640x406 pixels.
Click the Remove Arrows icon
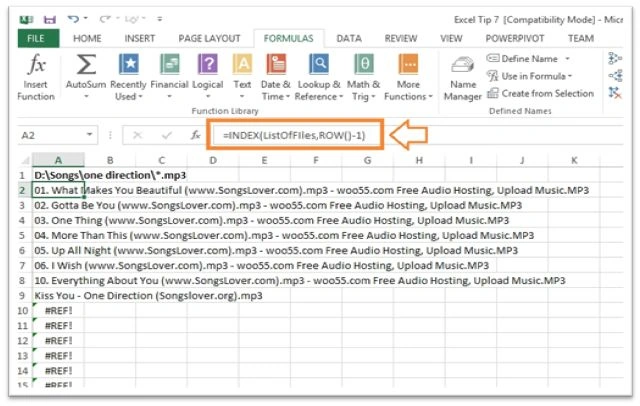(615, 93)
